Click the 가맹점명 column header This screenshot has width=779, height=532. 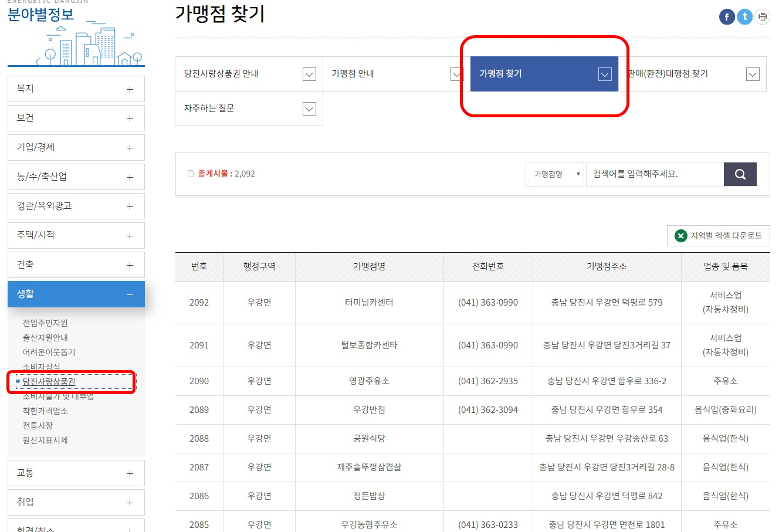[370, 267]
